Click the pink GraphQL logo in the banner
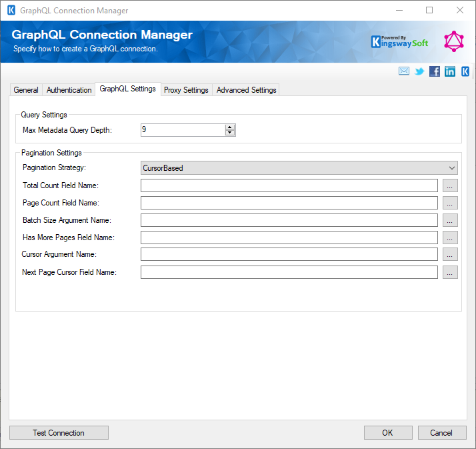The width and height of the screenshot is (476, 449). pos(454,41)
